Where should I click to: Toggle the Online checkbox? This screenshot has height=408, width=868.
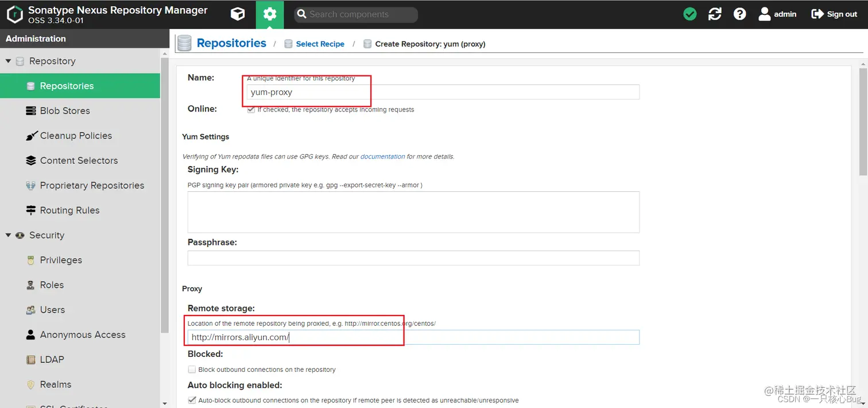coord(251,109)
